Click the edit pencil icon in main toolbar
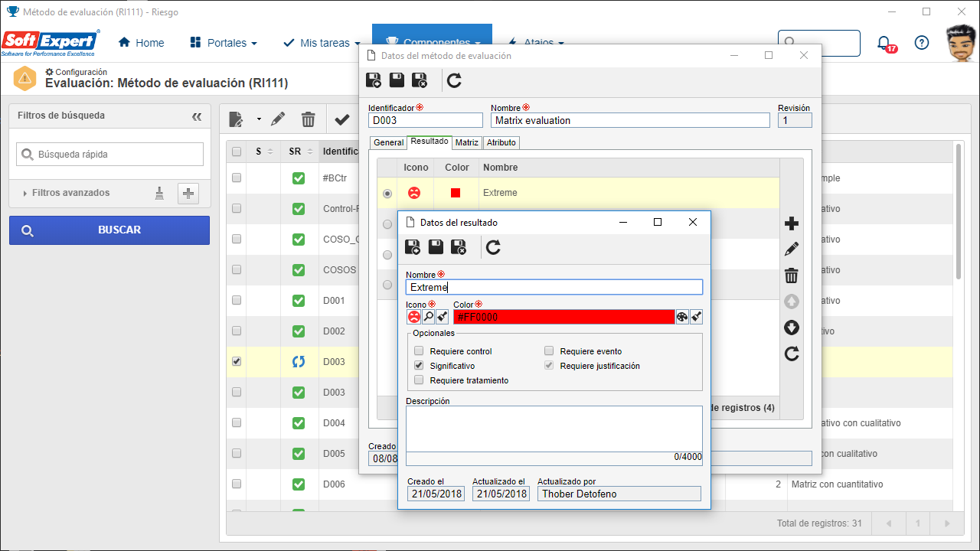 click(x=278, y=119)
